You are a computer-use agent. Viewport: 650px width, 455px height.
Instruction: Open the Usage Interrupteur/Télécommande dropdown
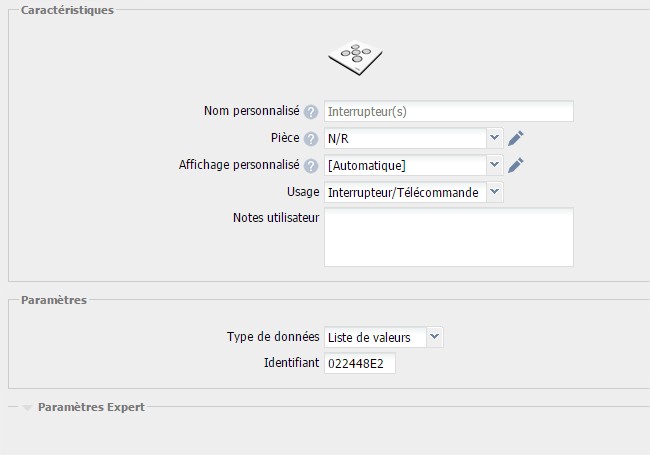click(x=413, y=192)
